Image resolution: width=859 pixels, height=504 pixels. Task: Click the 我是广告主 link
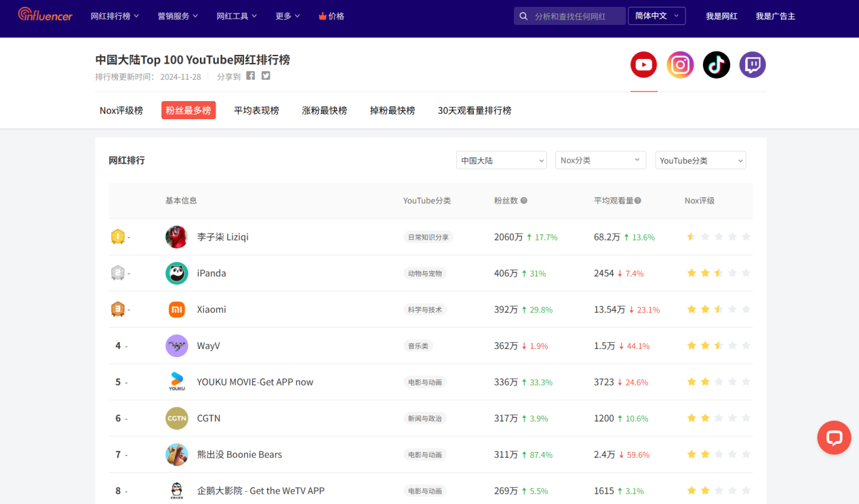pos(775,16)
